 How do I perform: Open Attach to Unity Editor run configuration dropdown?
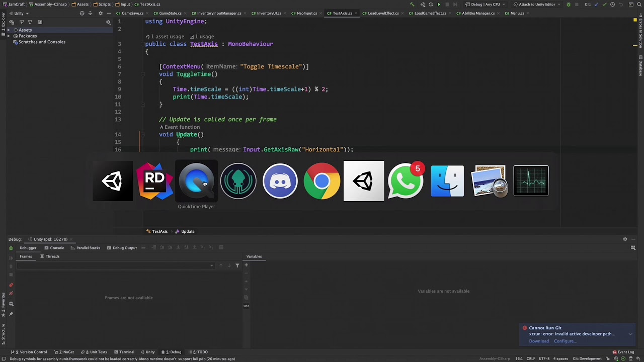(x=537, y=5)
